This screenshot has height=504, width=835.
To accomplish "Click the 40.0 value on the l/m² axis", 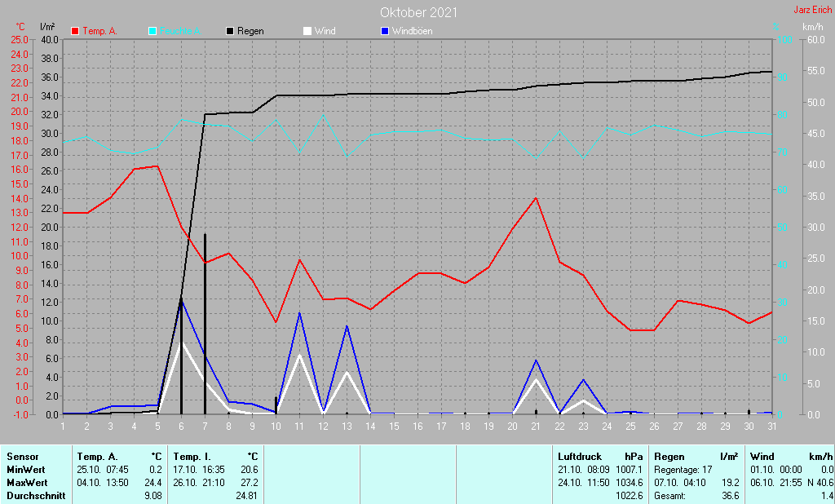I will pyautogui.click(x=50, y=39).
